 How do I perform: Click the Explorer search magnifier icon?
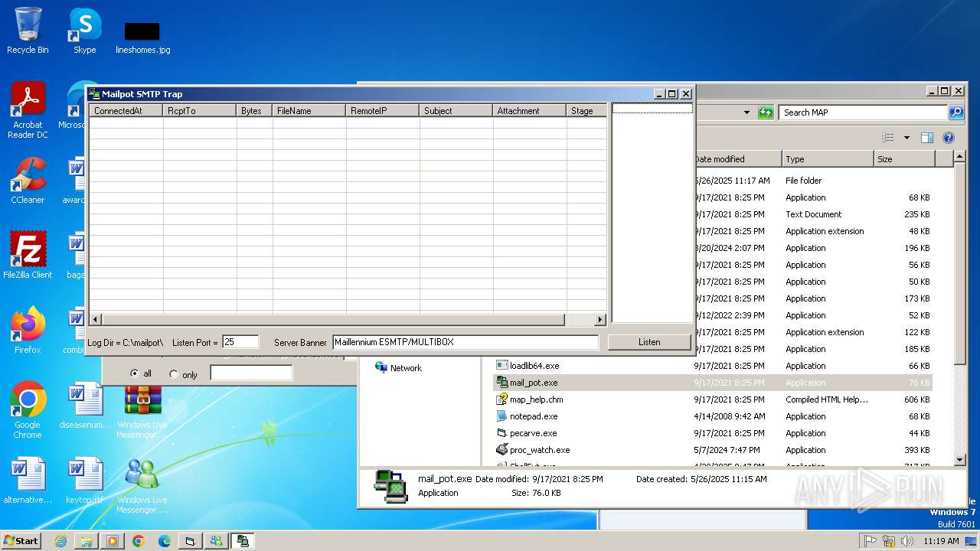[956, 112]
